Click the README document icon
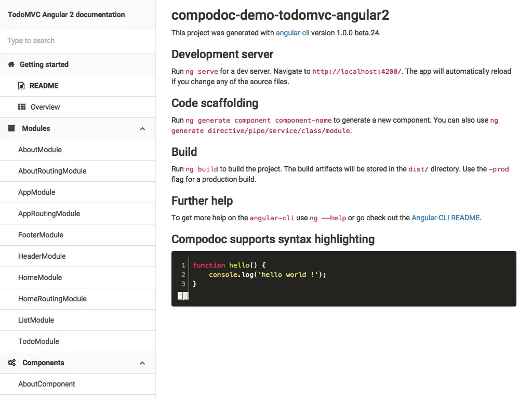This screenshot has height=399, width=532. point(21,86)
